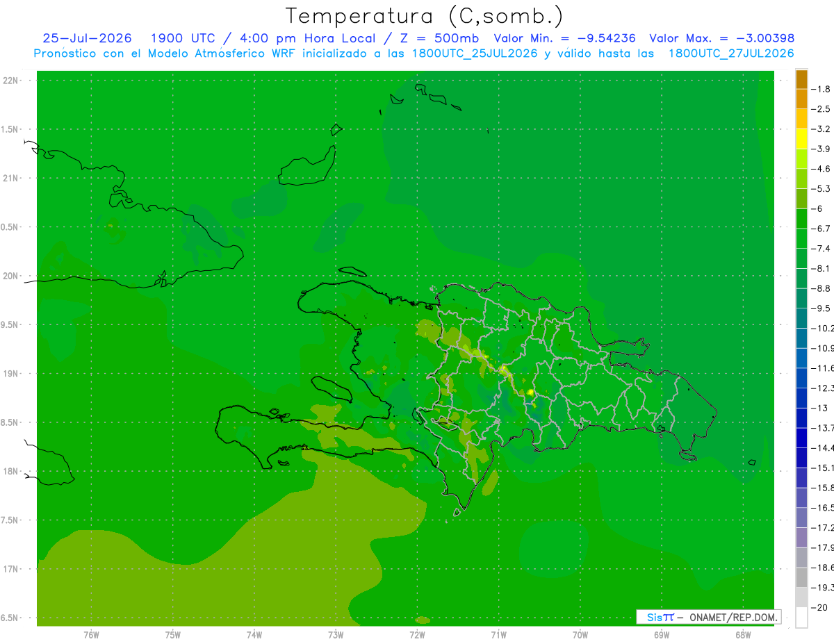Click the 'ONAMET/REP.DOM.' credit label
The height and width of the screenshot is (644, 834).
click(733, 617)
